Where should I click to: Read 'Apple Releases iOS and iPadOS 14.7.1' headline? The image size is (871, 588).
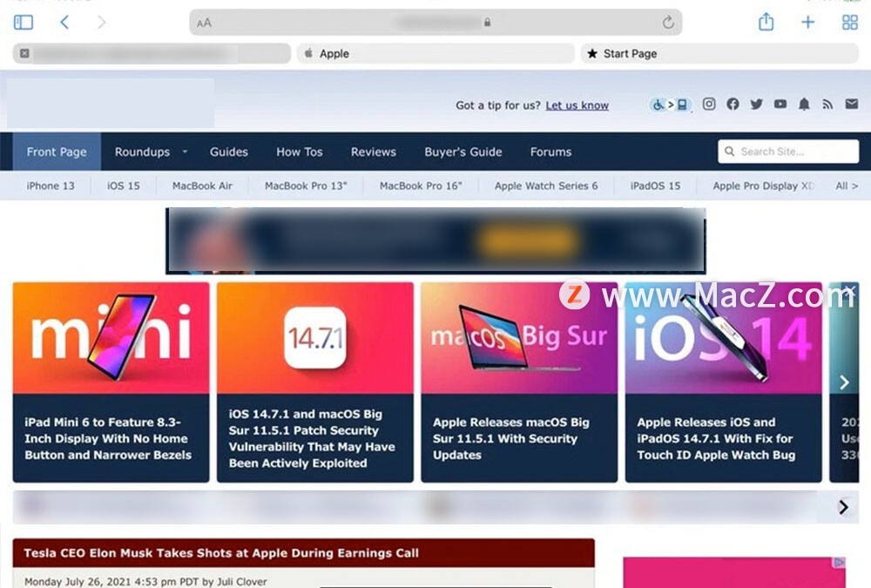click(716, 438)
